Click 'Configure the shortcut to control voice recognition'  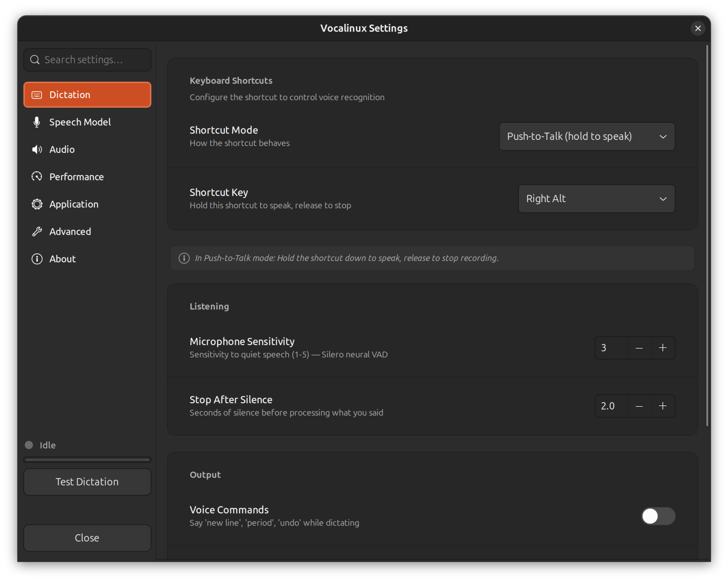(287, 97)
